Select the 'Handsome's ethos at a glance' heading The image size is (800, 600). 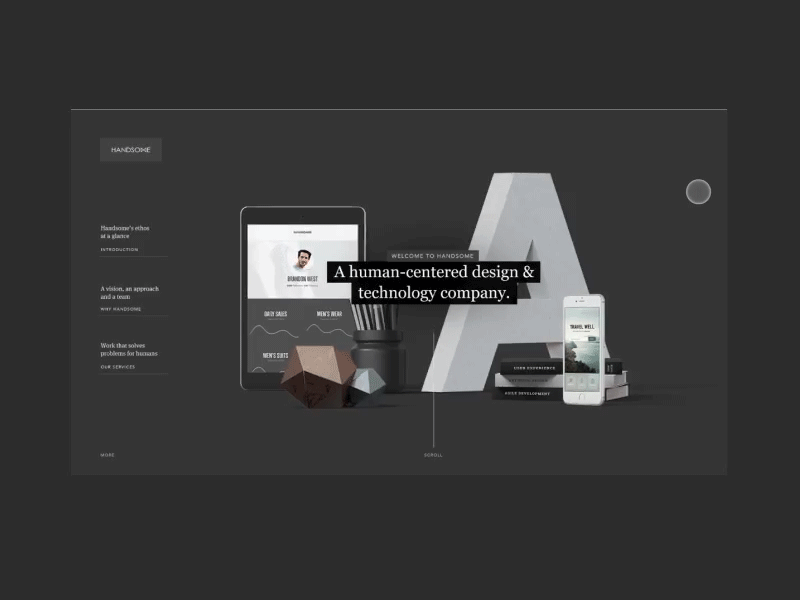click(126, 231)
